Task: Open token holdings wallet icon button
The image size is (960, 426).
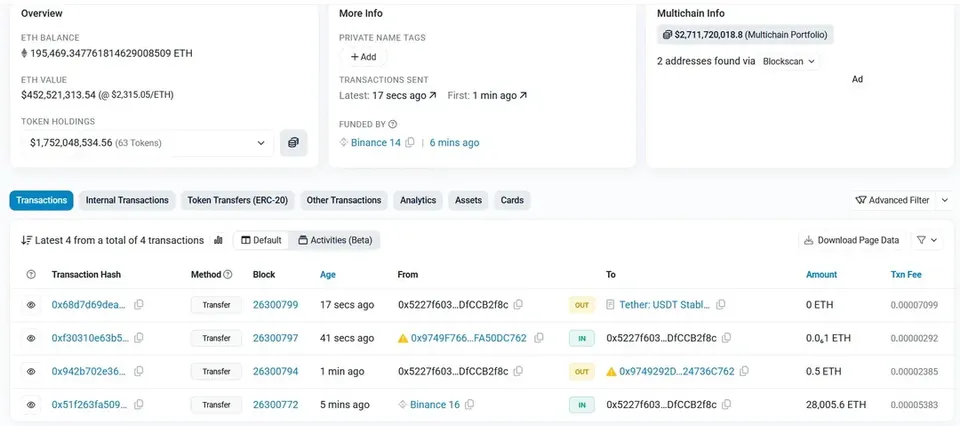Action: pos(294,143)
